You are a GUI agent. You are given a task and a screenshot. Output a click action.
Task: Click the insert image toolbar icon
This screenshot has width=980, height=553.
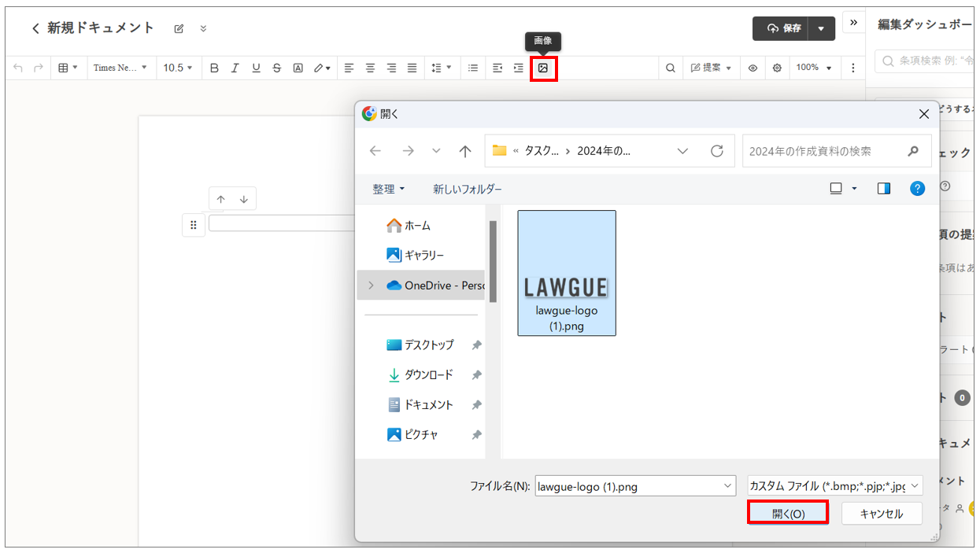click(542, 68)
